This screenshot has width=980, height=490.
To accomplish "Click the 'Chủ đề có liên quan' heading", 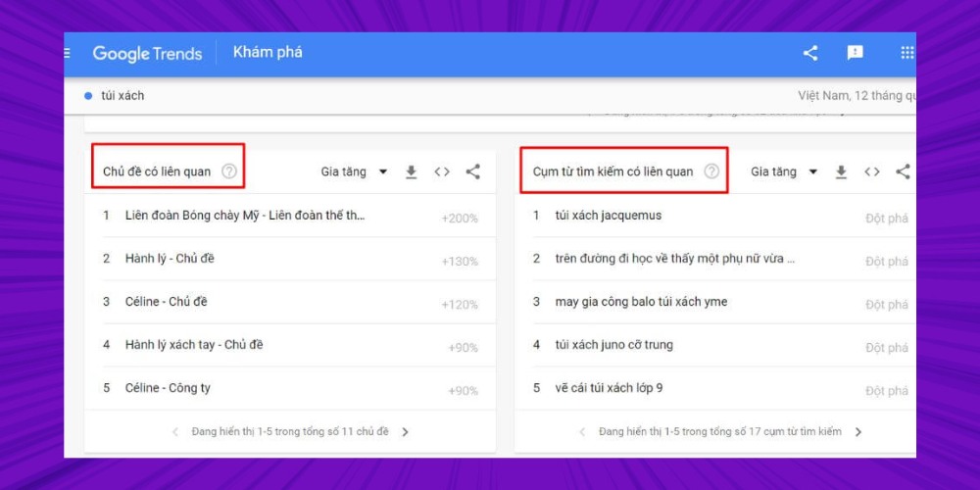I will pyautogui.click(x=157, y=171).
